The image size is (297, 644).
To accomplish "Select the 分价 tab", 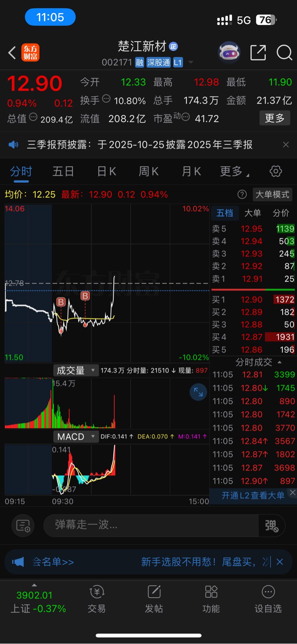I will coord(281,213).
